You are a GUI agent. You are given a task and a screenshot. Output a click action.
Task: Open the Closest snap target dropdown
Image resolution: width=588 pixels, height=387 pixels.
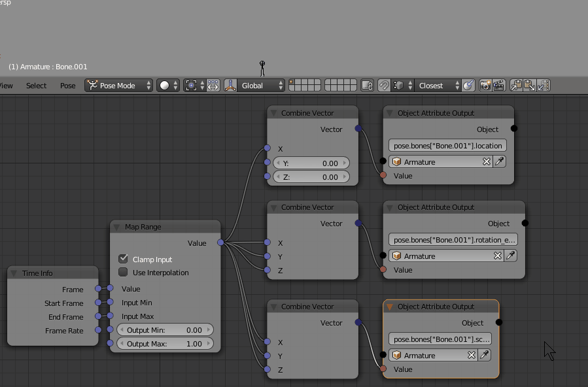tap(438, 86)
